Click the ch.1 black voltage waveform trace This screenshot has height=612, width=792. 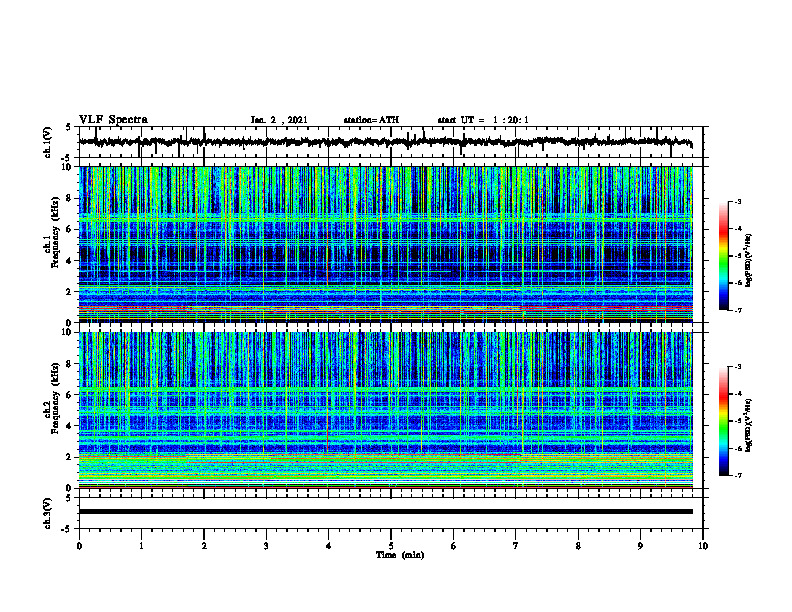coord(385,142)
